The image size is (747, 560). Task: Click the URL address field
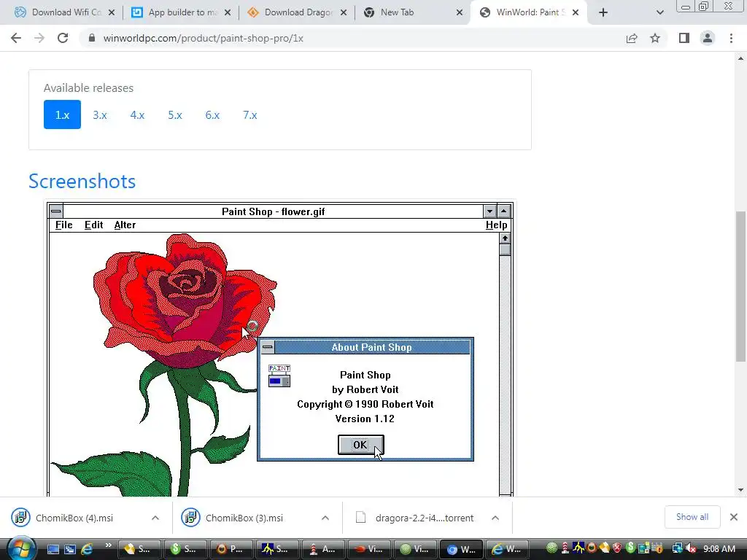pyautogui.click(x=352, y=38)
